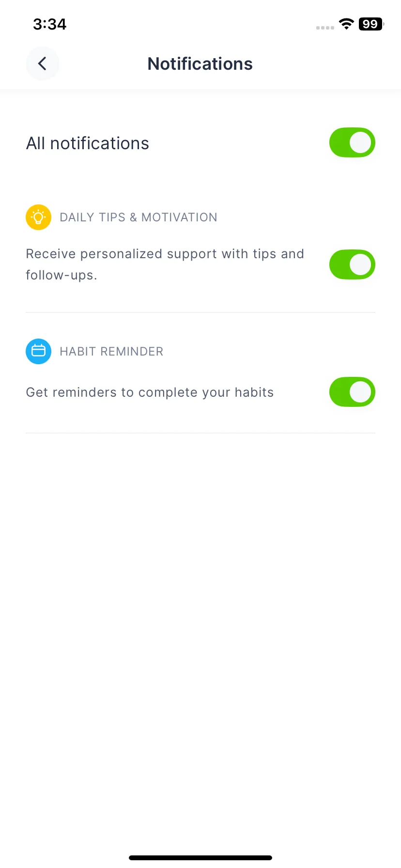Tap the cellular signal dots
This screenshot has width=401, height=868.
[325, 28]
